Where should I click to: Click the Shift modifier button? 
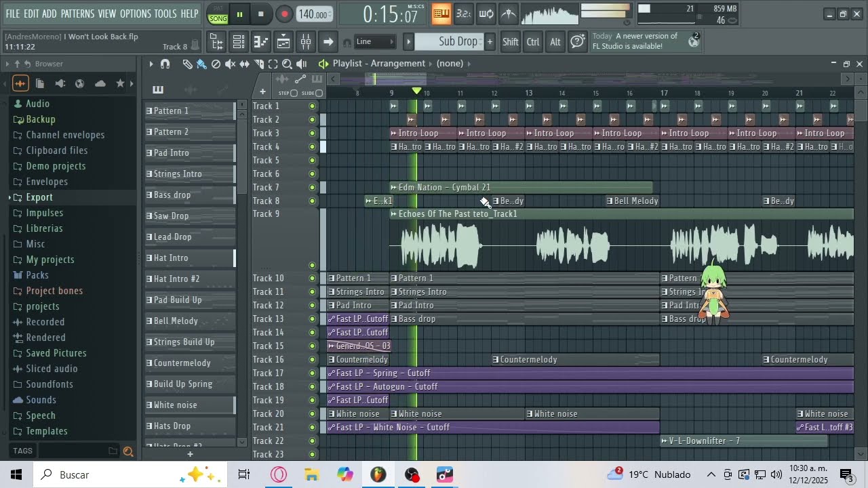pyautogui.click(x=511, y=42)
